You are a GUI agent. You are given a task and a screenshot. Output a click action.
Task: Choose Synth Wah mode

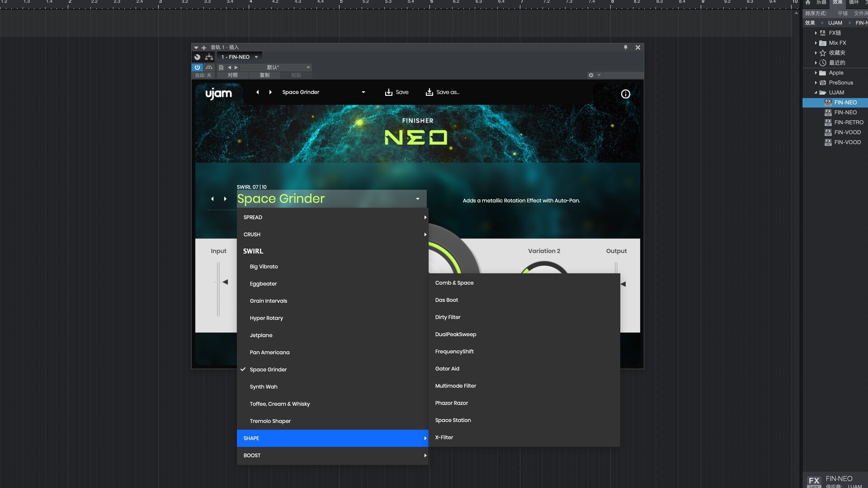[332, 387]
